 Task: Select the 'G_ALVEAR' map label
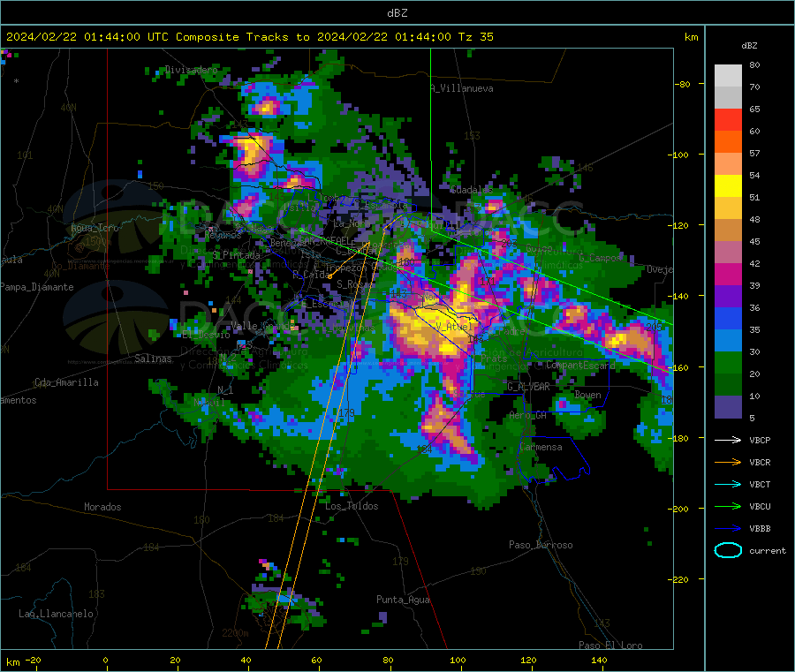(x=528, y=387)
